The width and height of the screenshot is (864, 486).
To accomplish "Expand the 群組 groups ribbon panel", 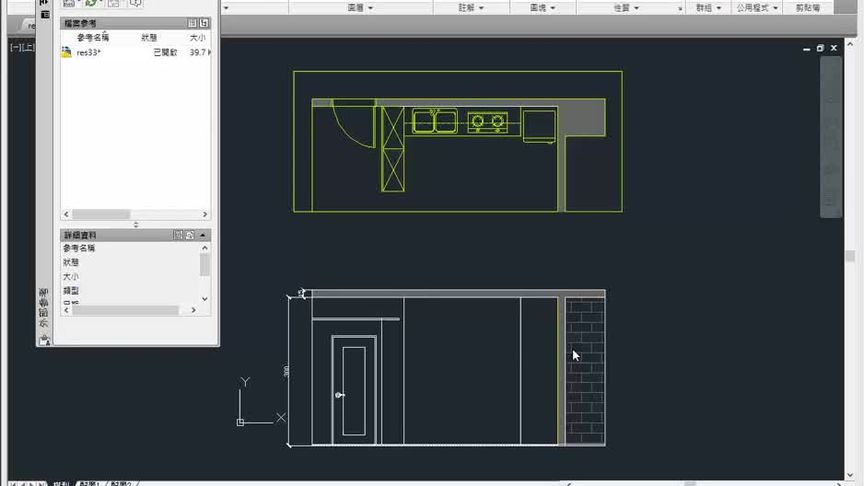I will [708, 8].
